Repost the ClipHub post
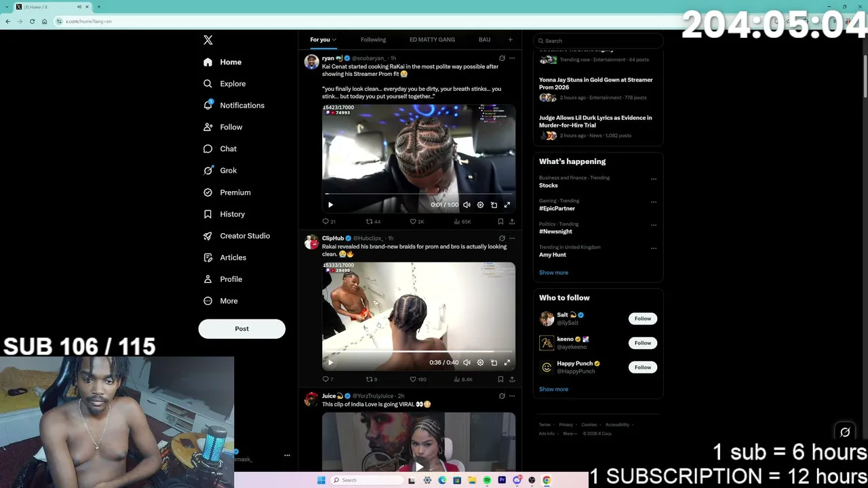The width and height of the screenshot is (868, 488). (370, 380)
